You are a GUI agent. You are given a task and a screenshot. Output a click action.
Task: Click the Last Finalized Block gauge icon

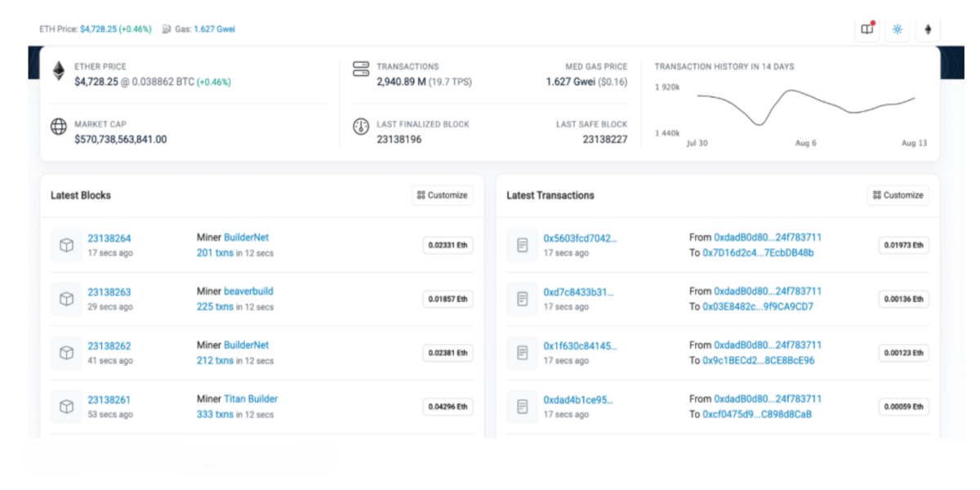(x=360, y=127)
